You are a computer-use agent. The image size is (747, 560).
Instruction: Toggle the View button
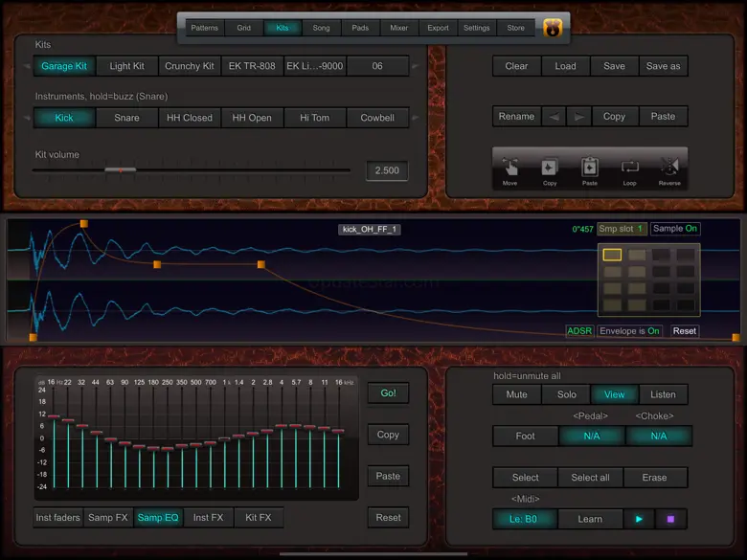click(x=615, y=394)
